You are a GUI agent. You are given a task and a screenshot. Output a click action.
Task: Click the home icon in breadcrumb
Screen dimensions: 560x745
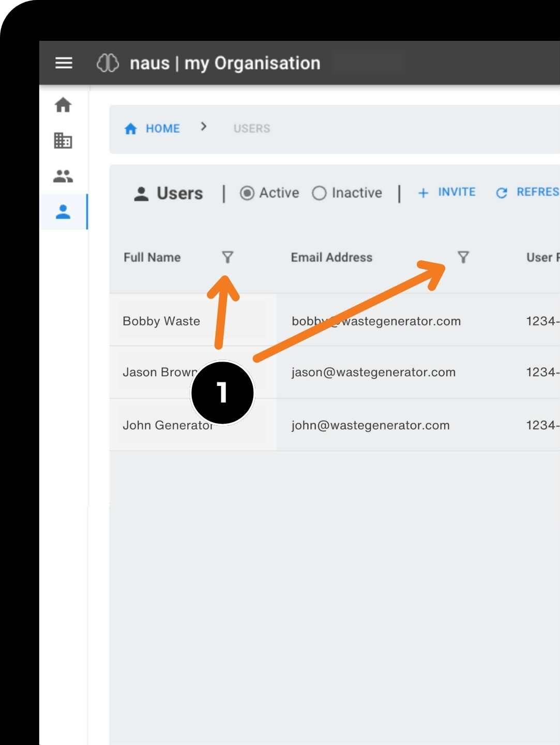coord(131,128)
